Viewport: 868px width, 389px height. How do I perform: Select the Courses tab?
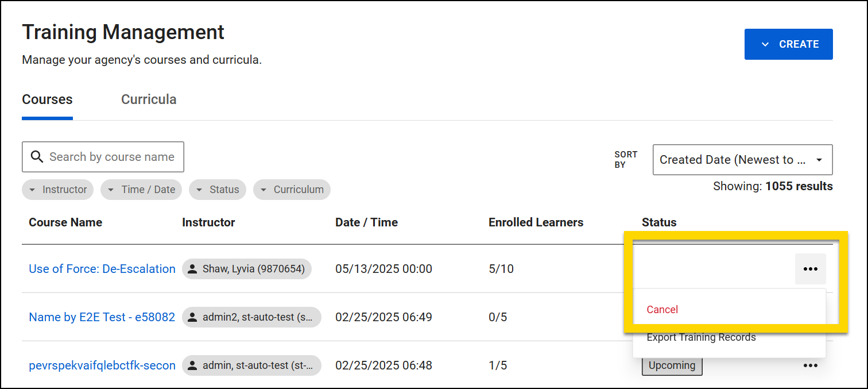pos(47,99)
